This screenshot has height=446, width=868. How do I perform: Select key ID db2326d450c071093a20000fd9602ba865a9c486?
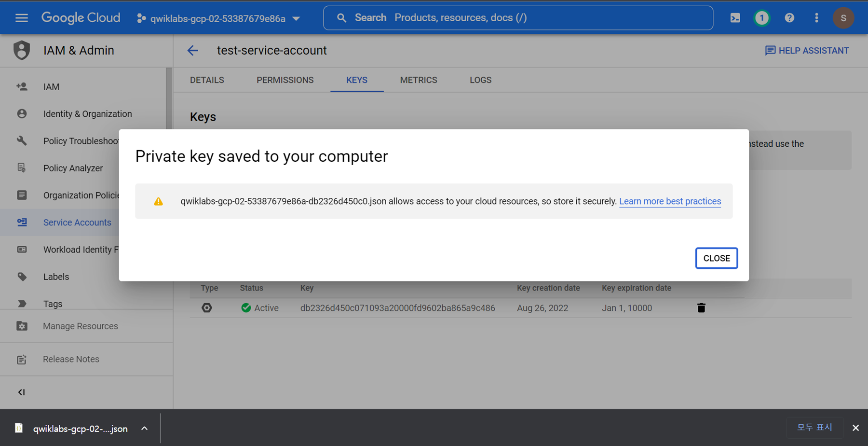397,308
